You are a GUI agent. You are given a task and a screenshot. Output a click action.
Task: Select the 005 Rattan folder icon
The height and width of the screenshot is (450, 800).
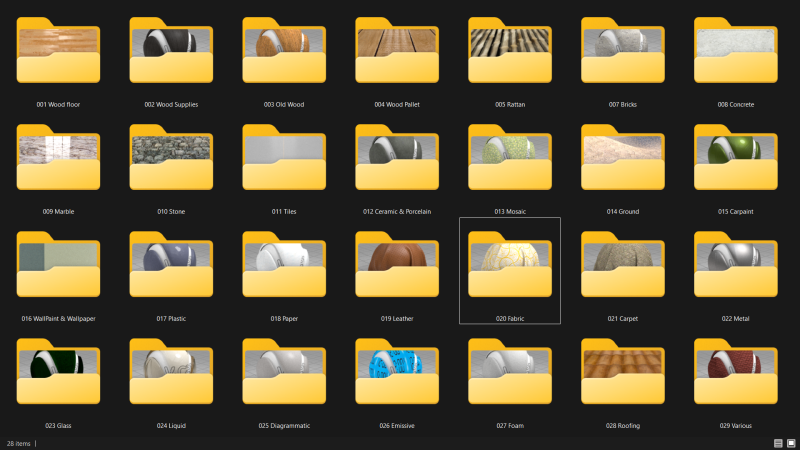pos(509,55)
